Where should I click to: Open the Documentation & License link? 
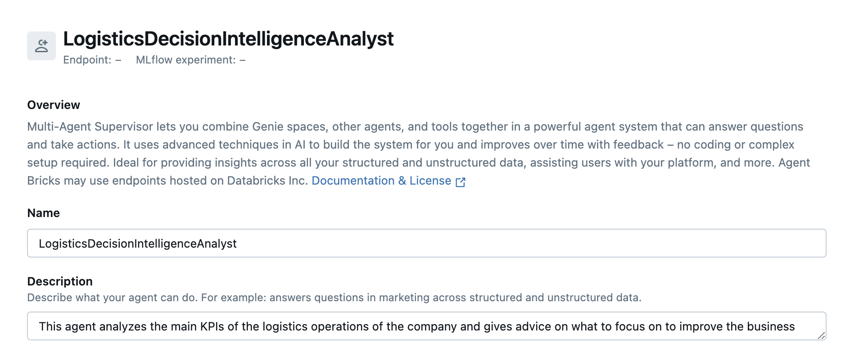(381, 181)
